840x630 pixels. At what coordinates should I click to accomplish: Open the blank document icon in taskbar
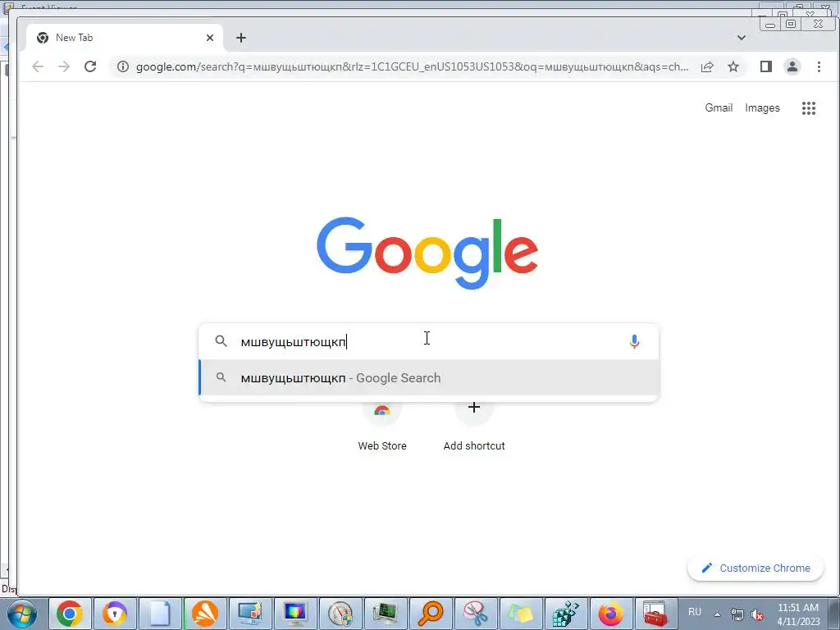click(x=160, y=614)
